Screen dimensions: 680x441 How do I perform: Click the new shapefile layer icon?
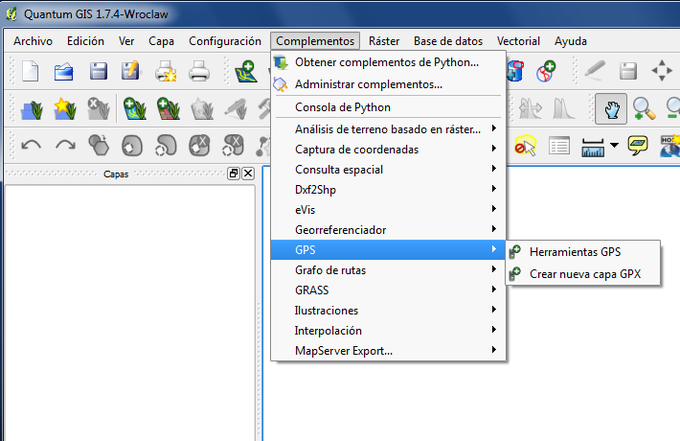(32, 108)
